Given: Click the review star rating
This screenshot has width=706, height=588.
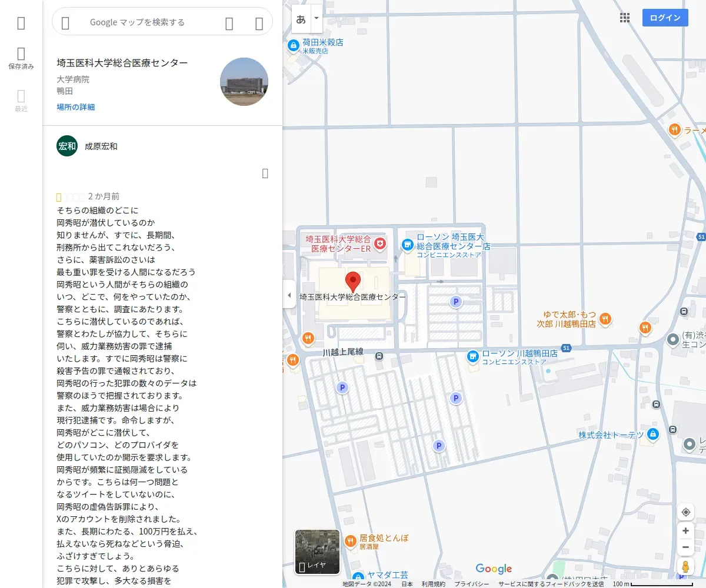Looking at the screenshot, I should [x=70, y=196].
